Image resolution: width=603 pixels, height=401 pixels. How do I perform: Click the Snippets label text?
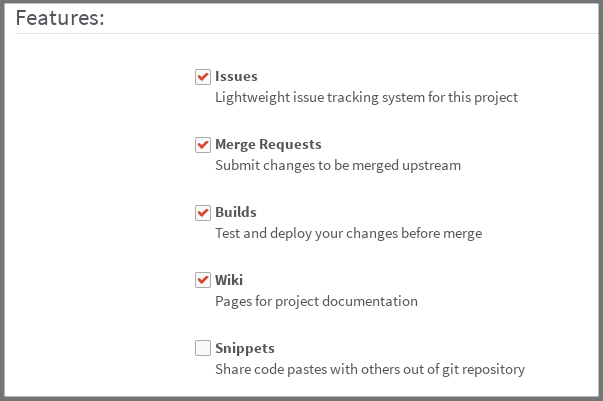(245, 349)
